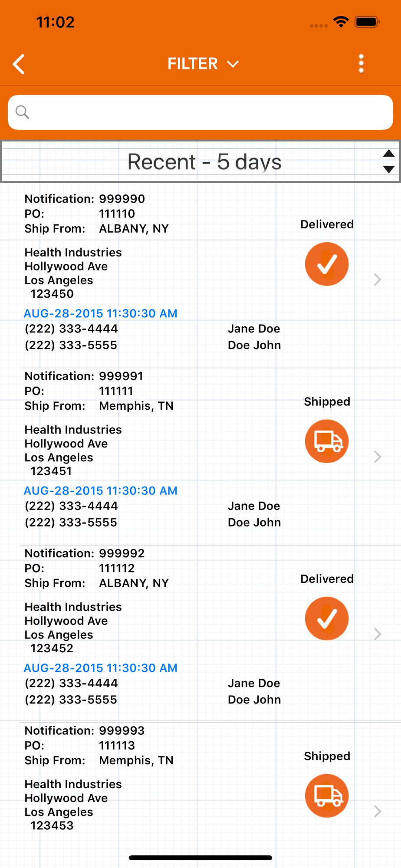Tap Delivered checkmark icon for notification 999992
The image size is (401, 868).
pos(327,618)
